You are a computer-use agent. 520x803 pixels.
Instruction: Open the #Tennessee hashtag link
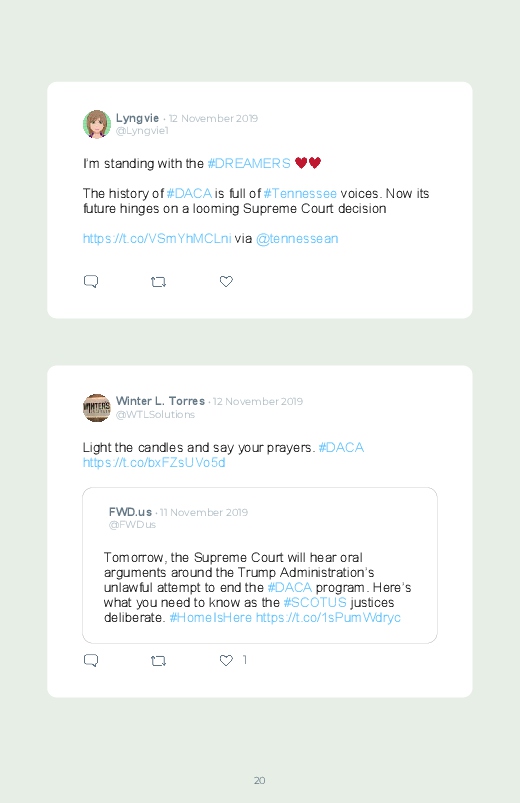[x=300, y=194]
